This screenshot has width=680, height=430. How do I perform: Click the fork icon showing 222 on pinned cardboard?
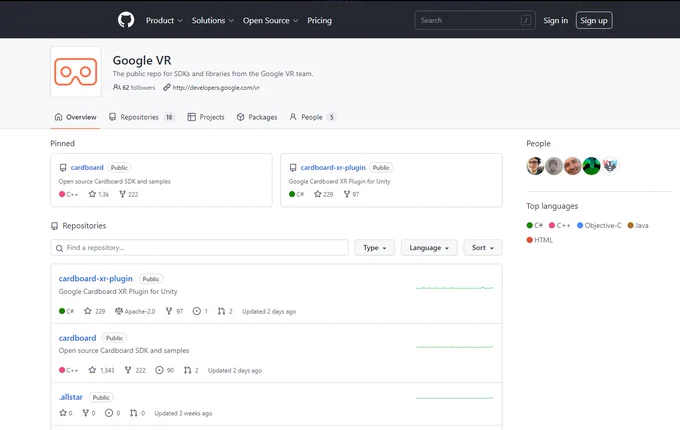pyautogui.click(x=122, y=194)
